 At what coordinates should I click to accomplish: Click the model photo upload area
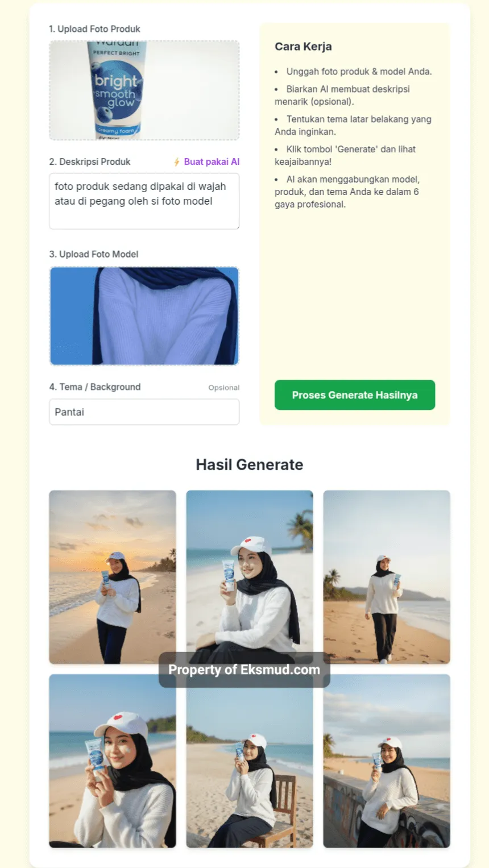(144, 316)
